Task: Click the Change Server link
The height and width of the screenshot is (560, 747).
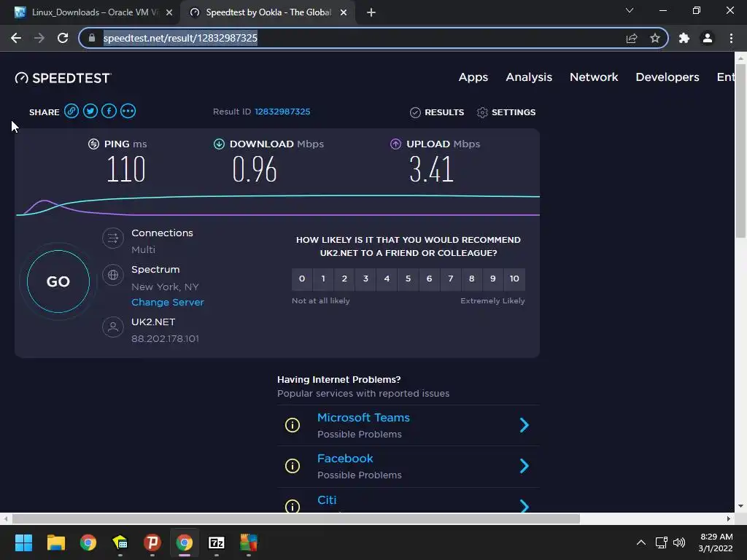Action: coord(168,303)
